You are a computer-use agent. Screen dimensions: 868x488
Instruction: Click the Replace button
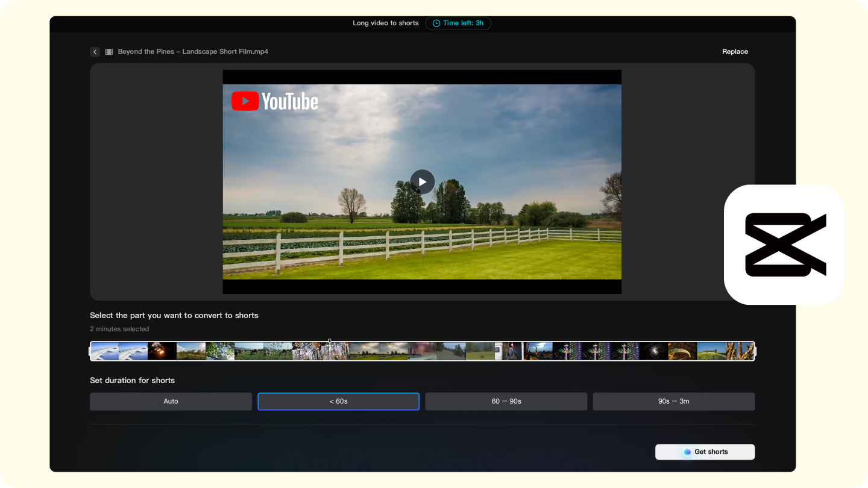point(735,52)
